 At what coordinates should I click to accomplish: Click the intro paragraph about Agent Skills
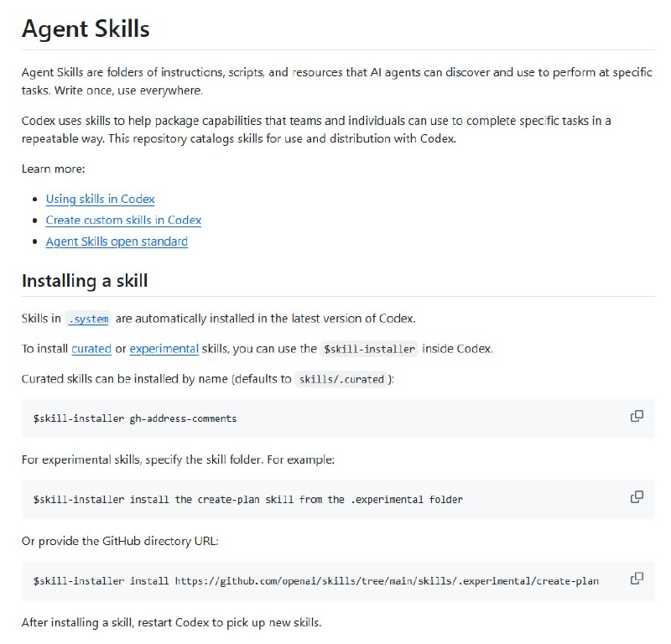[335, 81]
